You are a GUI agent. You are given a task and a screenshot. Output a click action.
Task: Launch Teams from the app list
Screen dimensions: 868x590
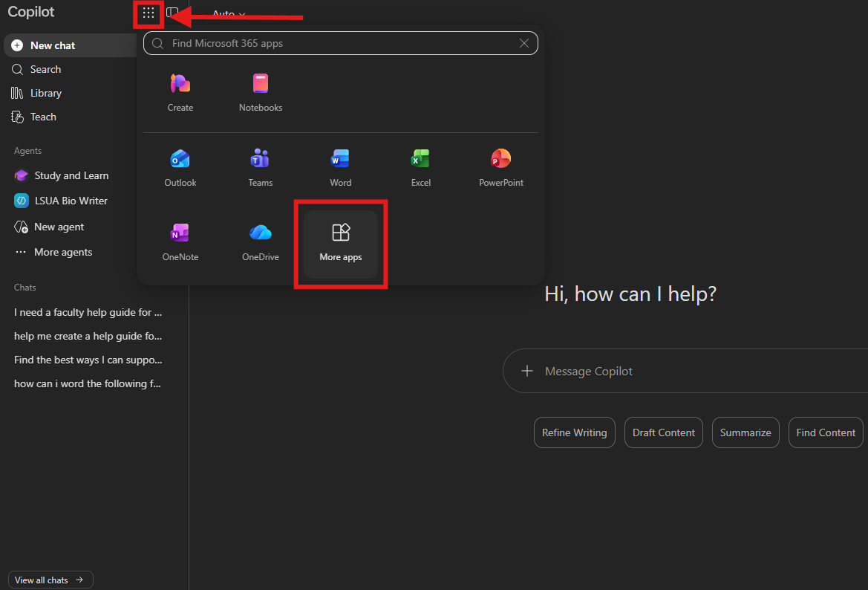coord(260,169)
